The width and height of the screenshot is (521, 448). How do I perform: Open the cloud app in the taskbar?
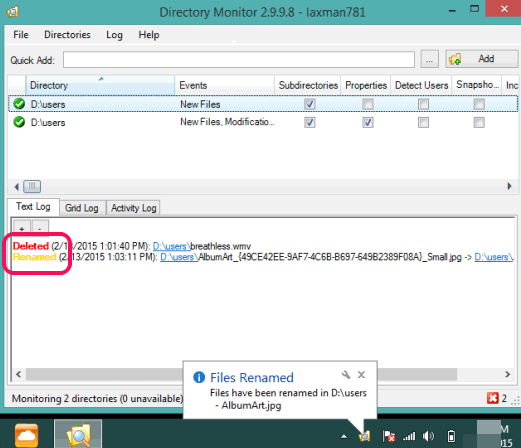(26, 435)
